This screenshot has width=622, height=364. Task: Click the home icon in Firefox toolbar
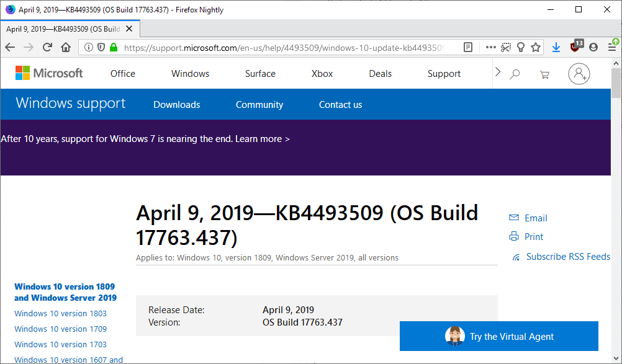click(67, 47)
